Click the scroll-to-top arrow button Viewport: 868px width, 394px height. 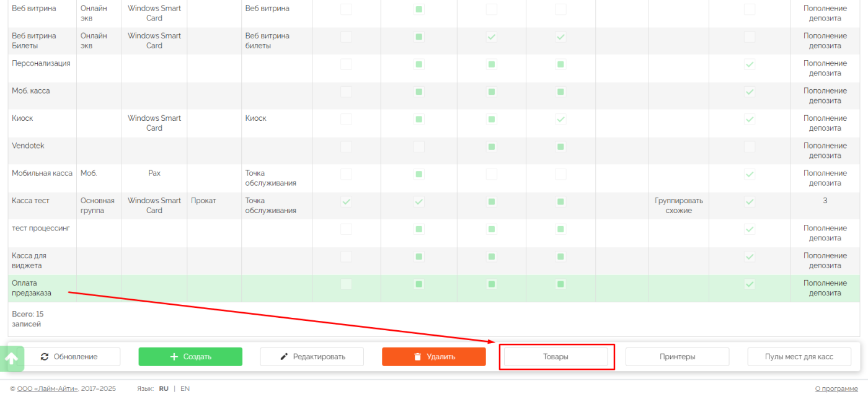12,358
